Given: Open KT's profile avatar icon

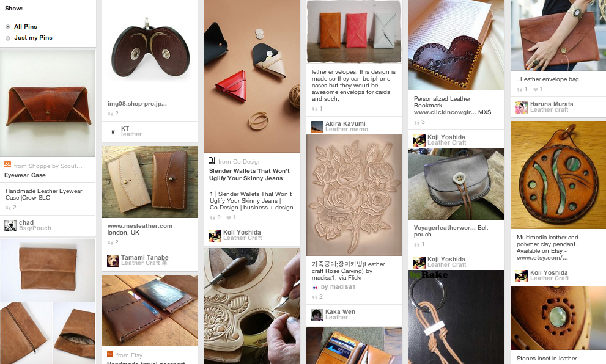Looking at the screenshot, I should 113,131.
